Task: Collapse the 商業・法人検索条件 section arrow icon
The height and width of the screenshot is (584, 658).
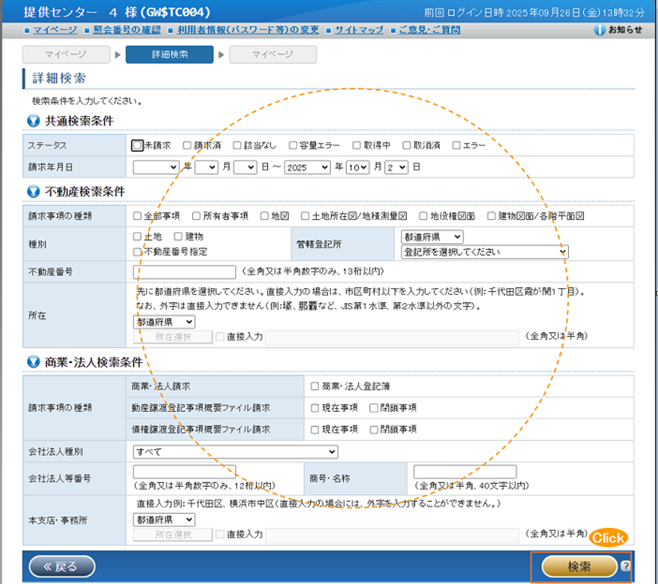Action: [x=32, y=362]
